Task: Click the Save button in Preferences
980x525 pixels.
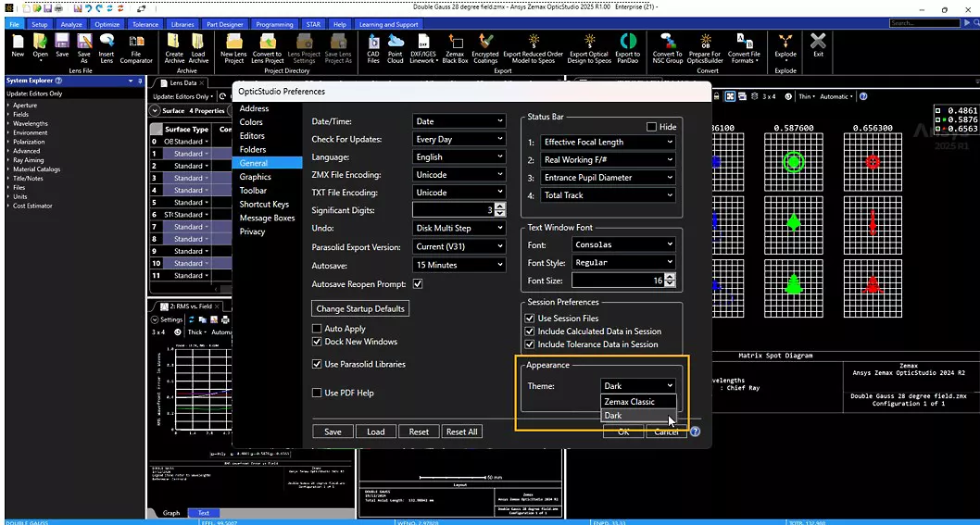Action: (333, 431)
